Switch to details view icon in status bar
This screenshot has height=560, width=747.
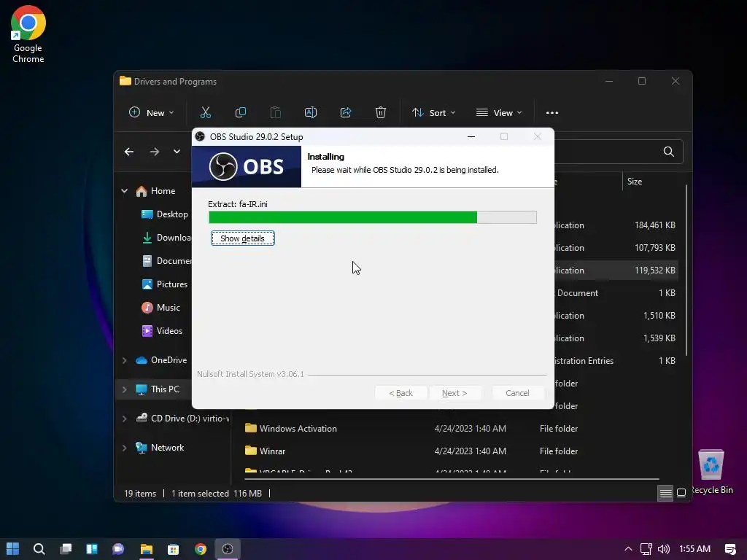[x=665, y=494]
